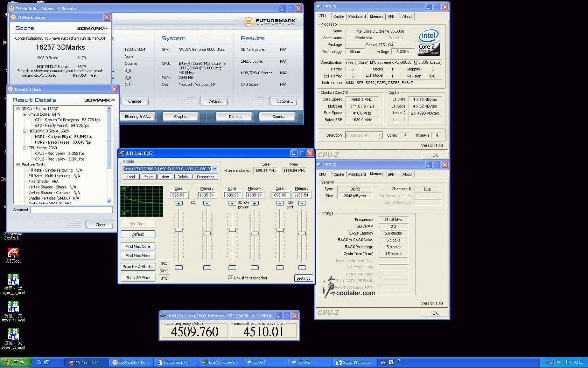Image resolution: width=588 pixels, height=368 pixels.
Task: Open the About tab in lower CPU-Z
Action: pyautogui.click(x=407, y=175)
